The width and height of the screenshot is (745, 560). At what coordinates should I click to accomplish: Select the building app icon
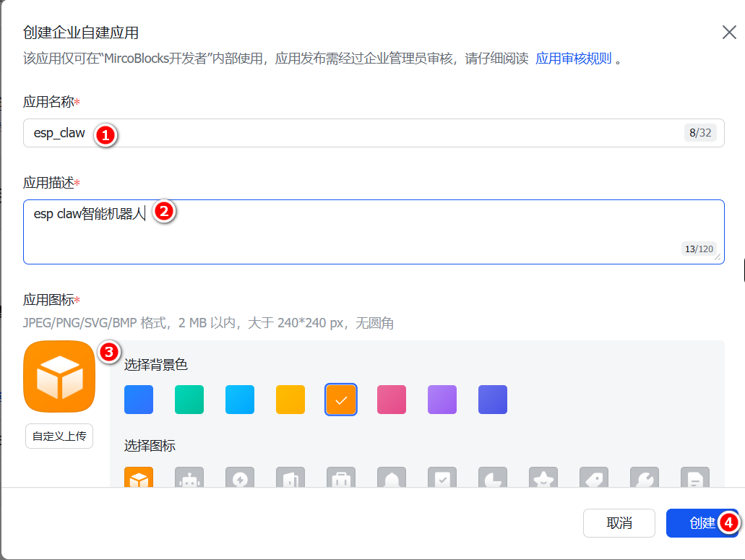click(290, 477)
